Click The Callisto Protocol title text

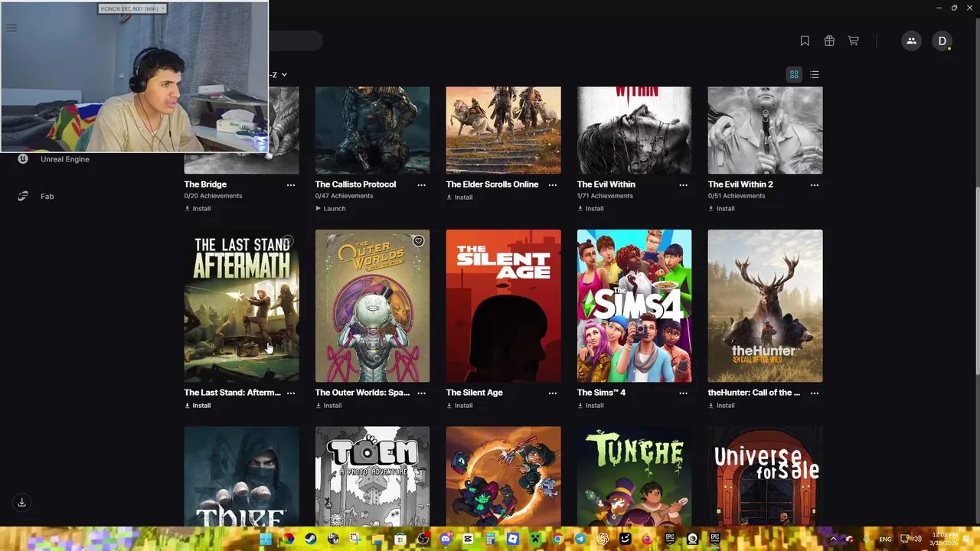356,184
